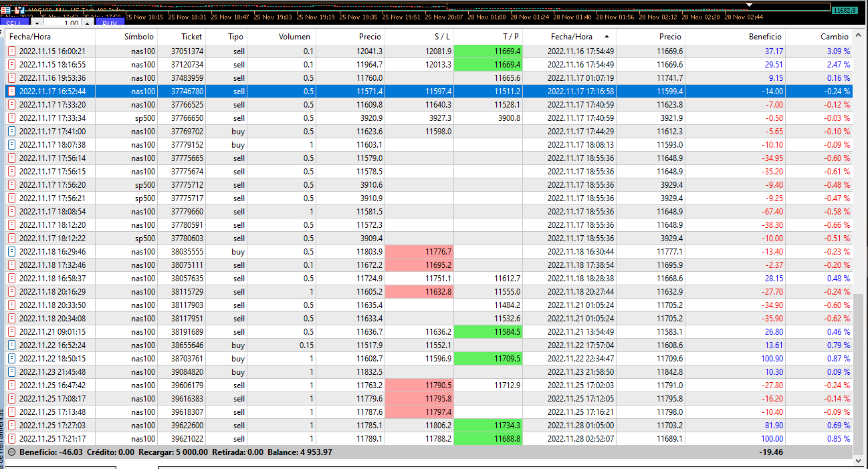Click the green T/P cell 11709.5
Screen dimensions: 868x469
click(488, 358)
